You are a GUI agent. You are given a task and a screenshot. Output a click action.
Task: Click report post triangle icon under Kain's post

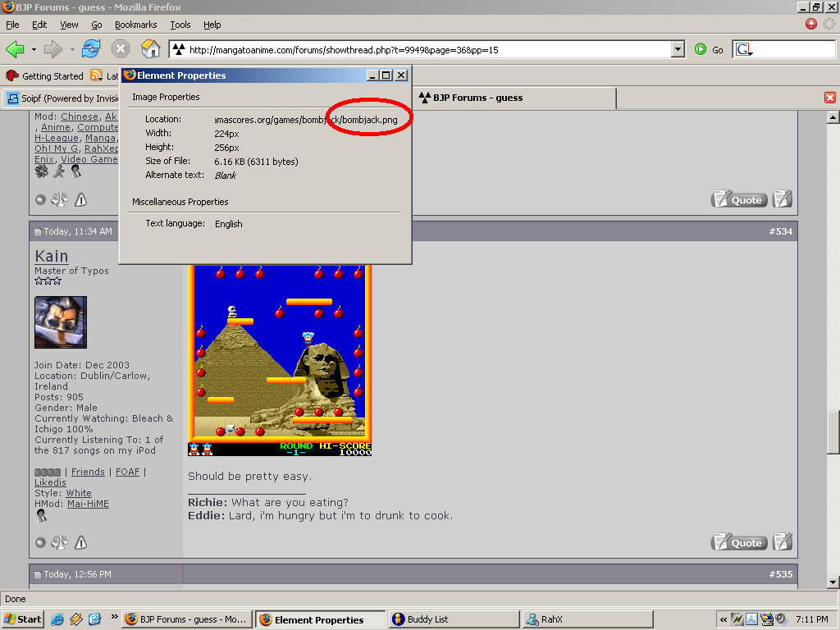(x=80, y=543)
